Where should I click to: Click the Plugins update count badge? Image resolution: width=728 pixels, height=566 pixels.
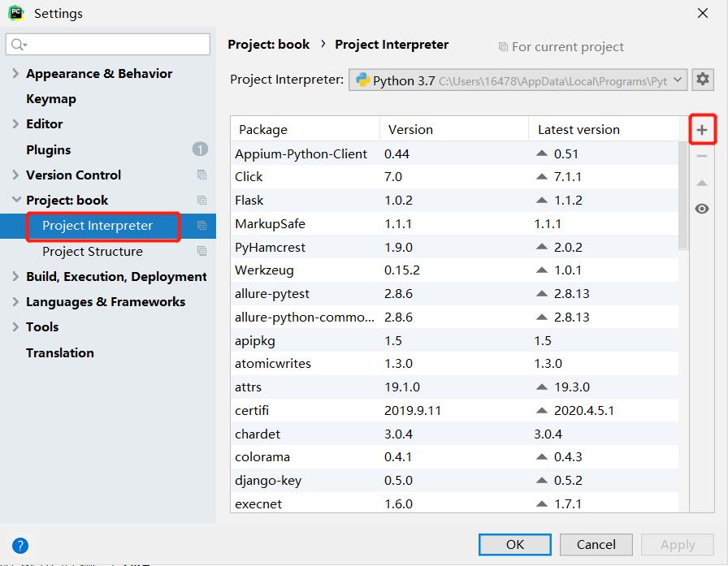(200, 149)
